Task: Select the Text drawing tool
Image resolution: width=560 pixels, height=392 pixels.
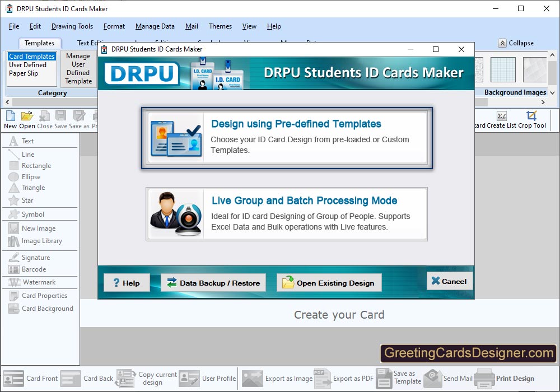Action: 21,141
